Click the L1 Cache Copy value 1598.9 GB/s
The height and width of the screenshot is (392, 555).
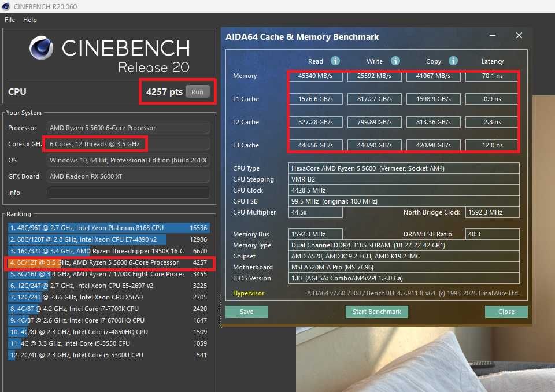433,99
